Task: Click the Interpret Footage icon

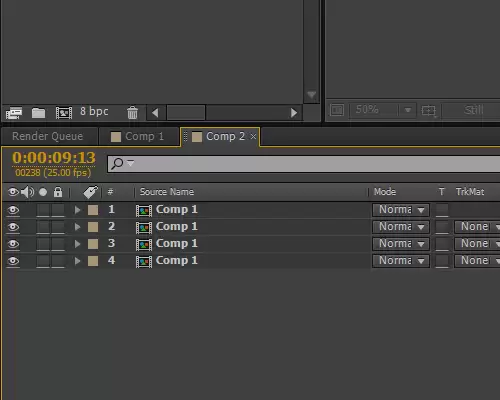Action: 14,113
